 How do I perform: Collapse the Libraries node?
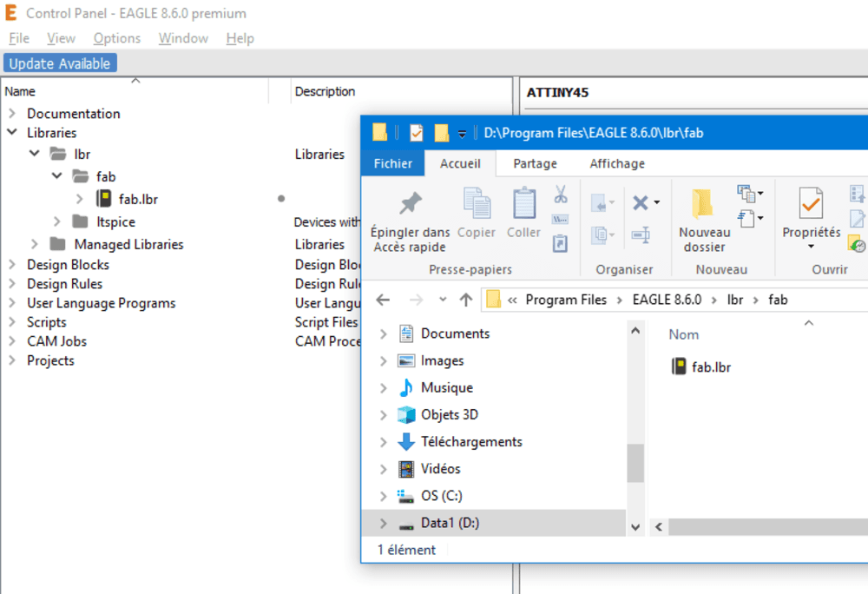pyautogui.click(x=12, y=133)
